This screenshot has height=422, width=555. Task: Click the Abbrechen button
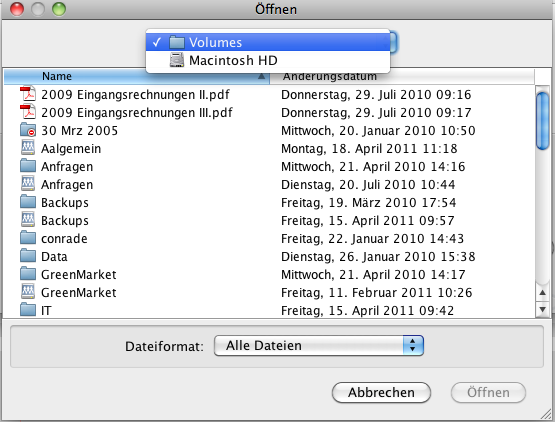(381, 392)
